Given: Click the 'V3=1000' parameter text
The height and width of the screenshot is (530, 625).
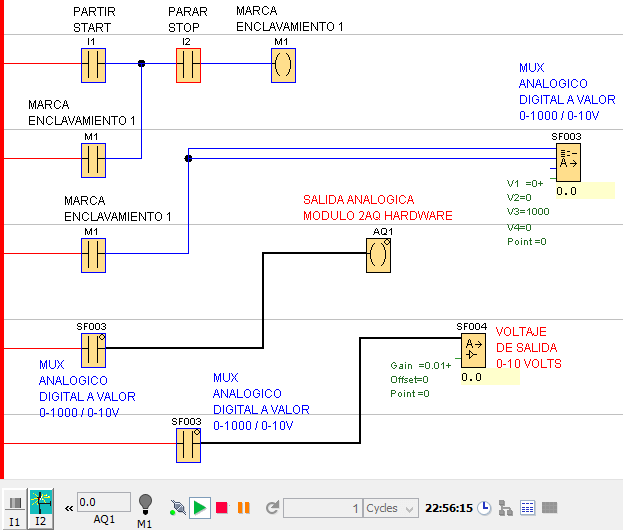Looking at the screenshot, I should click(x=528, y=211).
